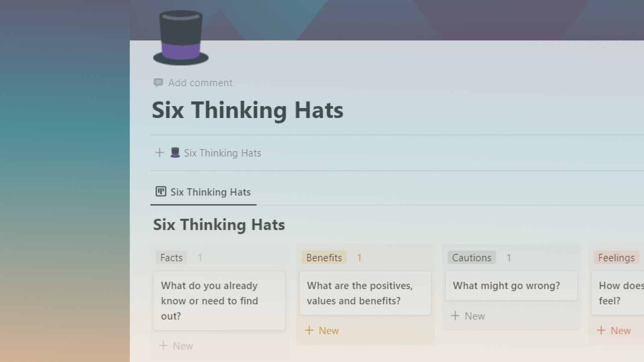
Task: Click the page title Six Thinking Hats
Action: click(x=248, y=110)
